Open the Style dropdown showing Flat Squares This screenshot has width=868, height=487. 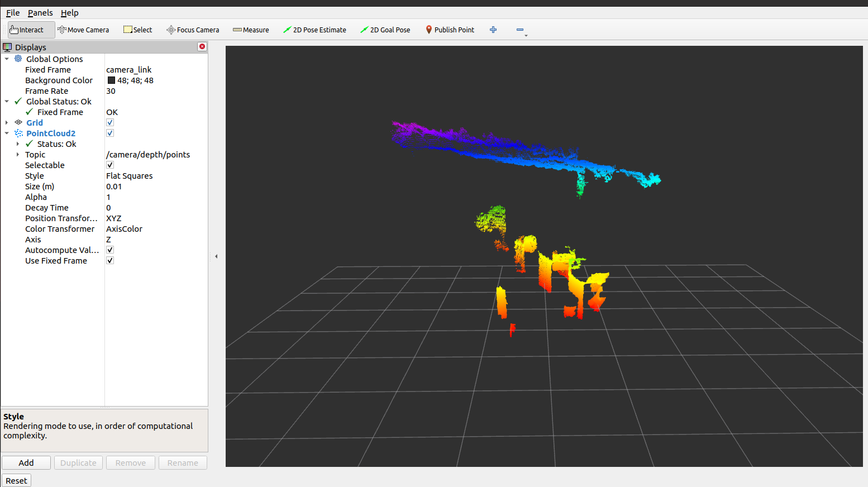(x=156, y=175)
